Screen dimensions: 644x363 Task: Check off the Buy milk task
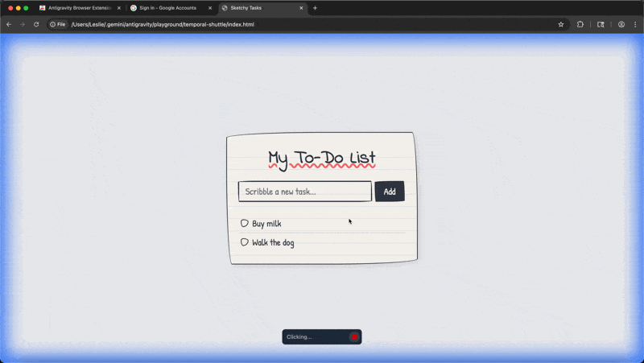[245, 223]
